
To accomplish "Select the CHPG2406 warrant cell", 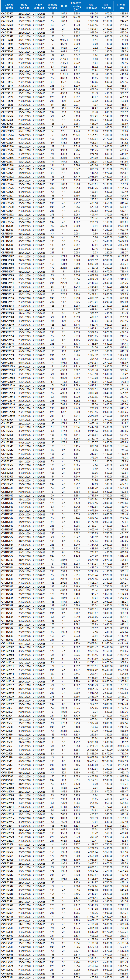I will pos(8,127).
